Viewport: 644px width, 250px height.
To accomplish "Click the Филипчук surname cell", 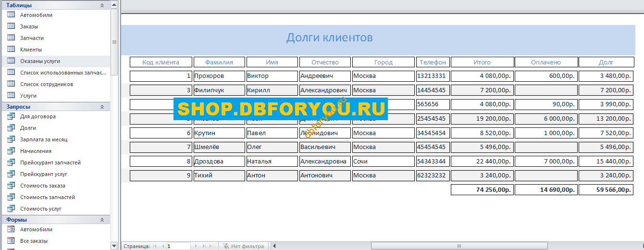I will (x=219, y=90).
